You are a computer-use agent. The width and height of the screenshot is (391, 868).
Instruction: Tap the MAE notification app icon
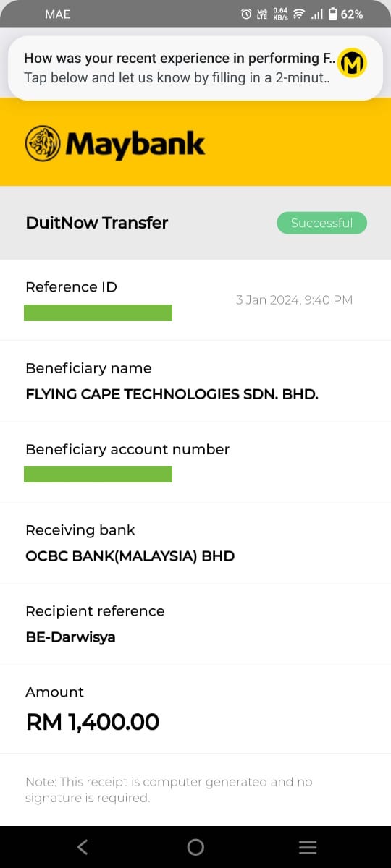click(353, 64)
